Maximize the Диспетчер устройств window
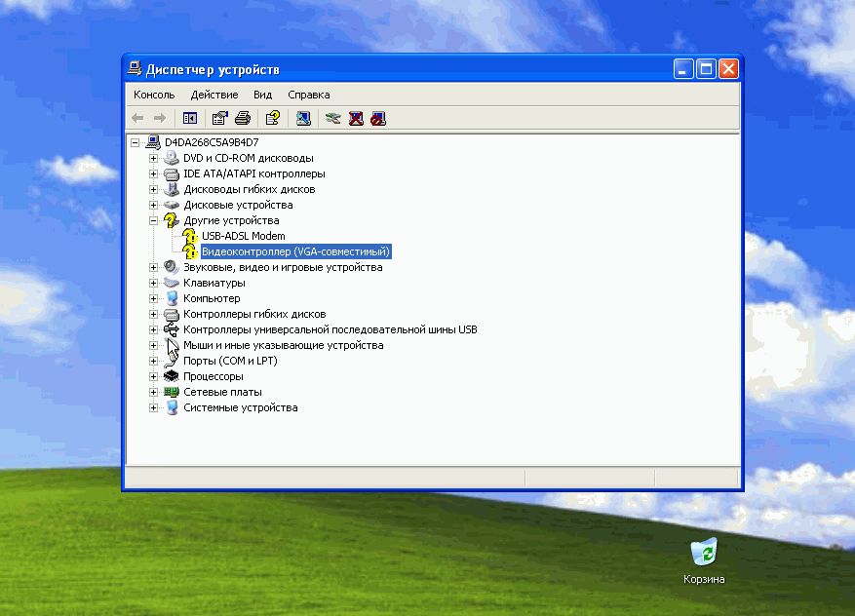Screen dimensions: 855x616 [x=706, y=69]
